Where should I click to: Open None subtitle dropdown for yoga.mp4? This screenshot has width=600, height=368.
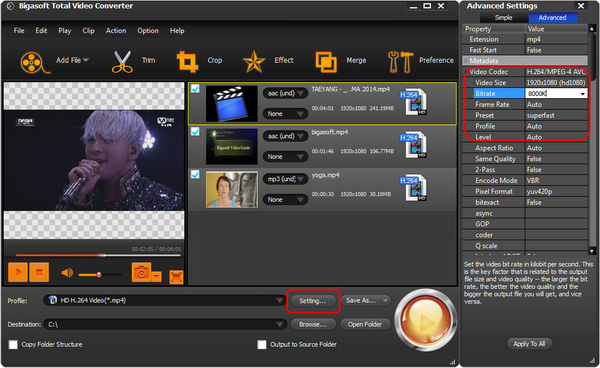[285, 199]
